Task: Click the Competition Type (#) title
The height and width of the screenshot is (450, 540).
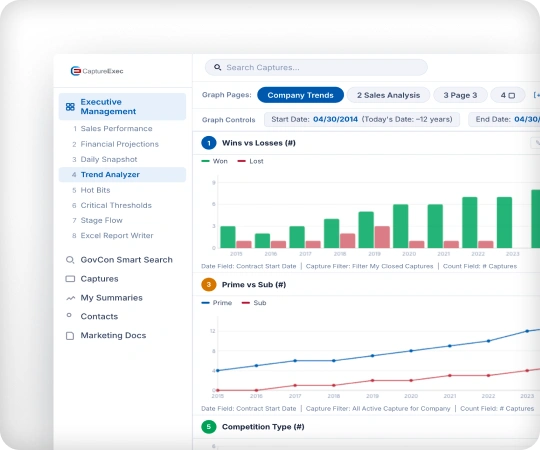Action: 263,427
